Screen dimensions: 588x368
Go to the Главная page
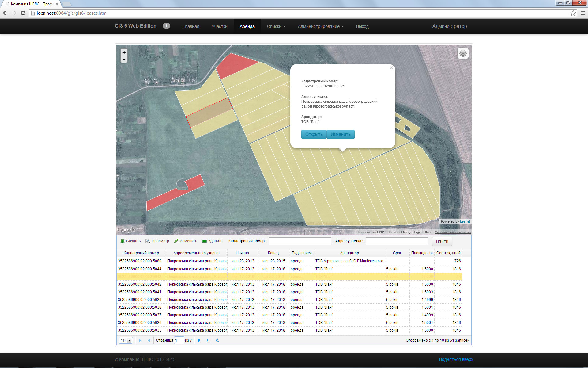191,26
